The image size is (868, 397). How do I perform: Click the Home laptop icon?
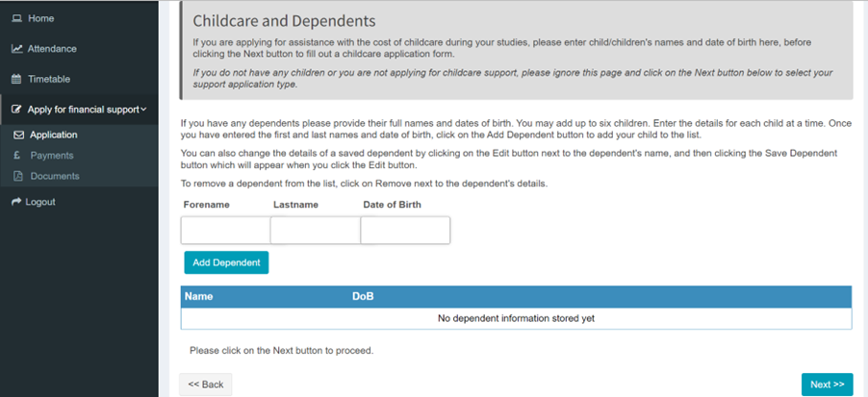coord(16,18)
